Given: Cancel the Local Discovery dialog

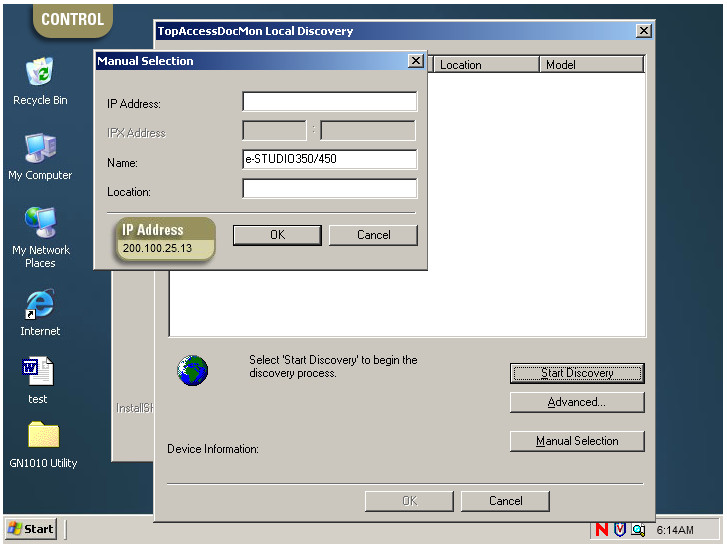Looking at the screenshot, I should [505, 501].
